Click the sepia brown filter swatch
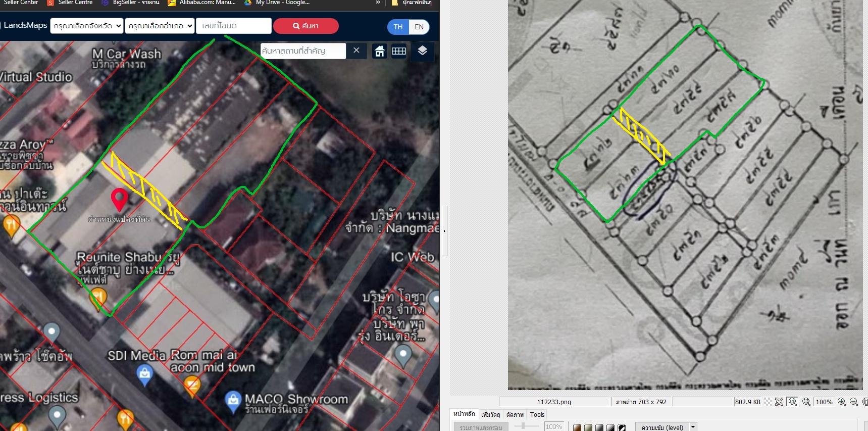Screen dimensions: 868x431 pyautogui.click(x=577, y=427)
